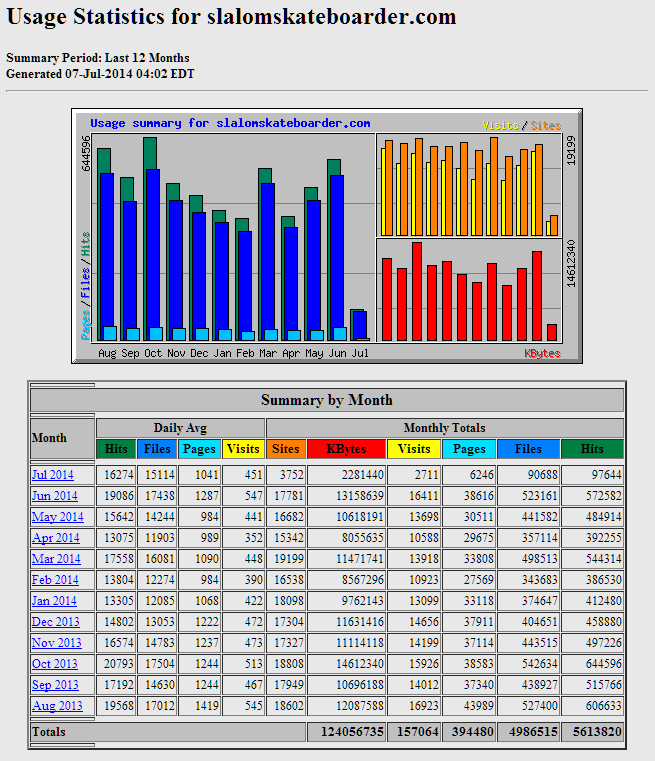Open the Jun 2014 monthly report link

[x=54, y=496]
